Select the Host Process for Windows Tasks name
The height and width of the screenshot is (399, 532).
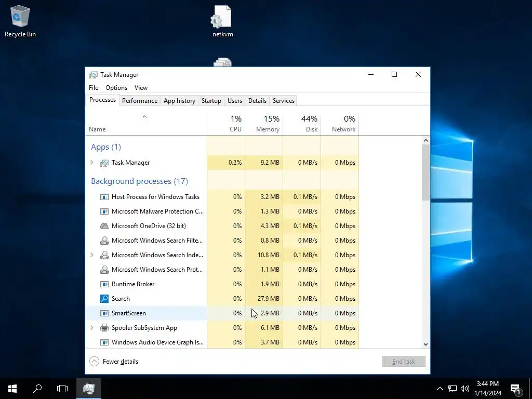pos(155,197)
